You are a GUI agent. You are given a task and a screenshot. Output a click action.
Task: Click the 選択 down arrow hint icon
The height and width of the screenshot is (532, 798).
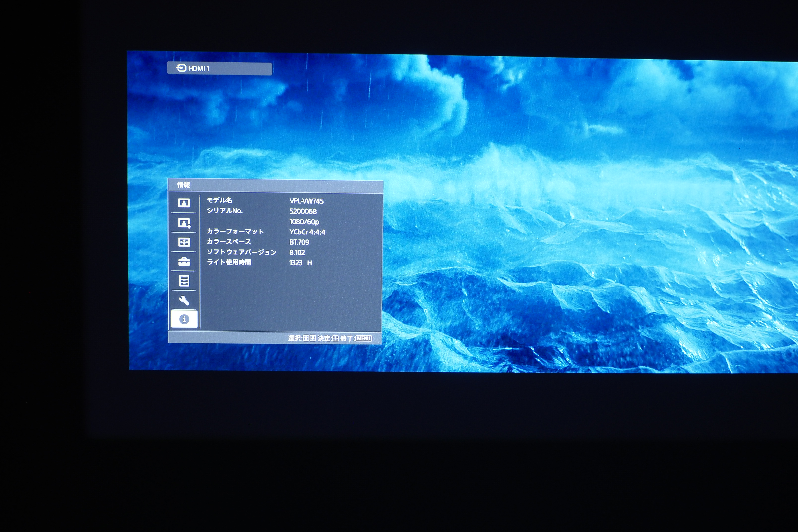(312, 338)
